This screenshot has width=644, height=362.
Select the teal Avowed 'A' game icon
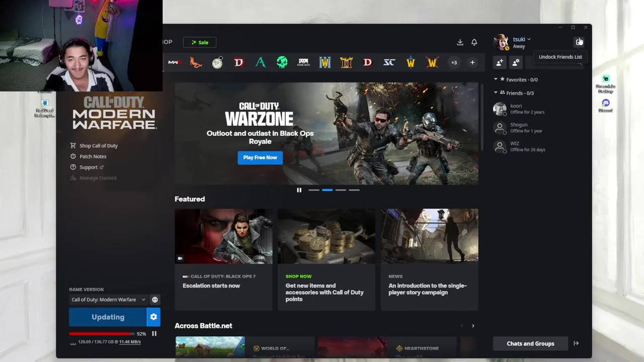[261, 62]
